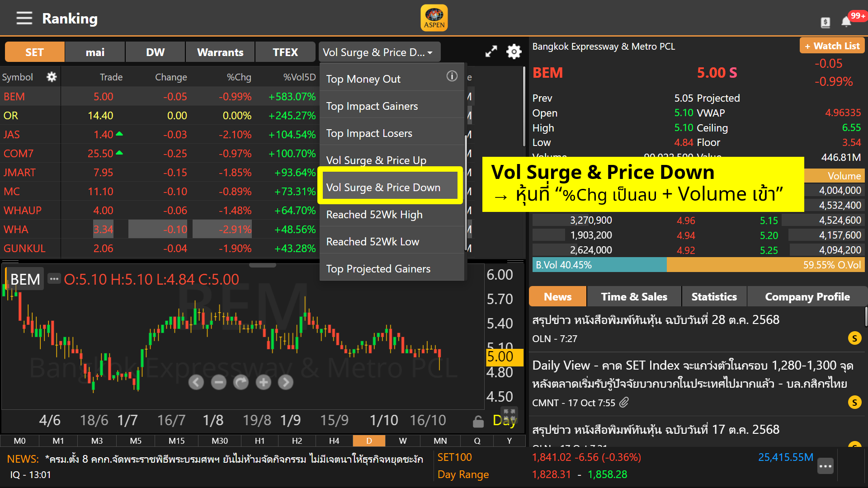The width and height of the screenshot is (868, 488).
Task: Reset the chart view with refresh arrow
Action: [x=241, y=382]
